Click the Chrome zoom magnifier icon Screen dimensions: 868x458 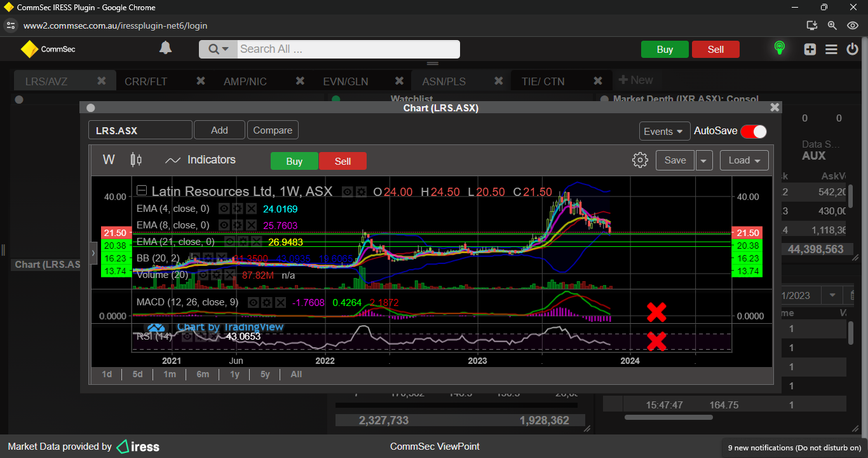pos(832,25)
